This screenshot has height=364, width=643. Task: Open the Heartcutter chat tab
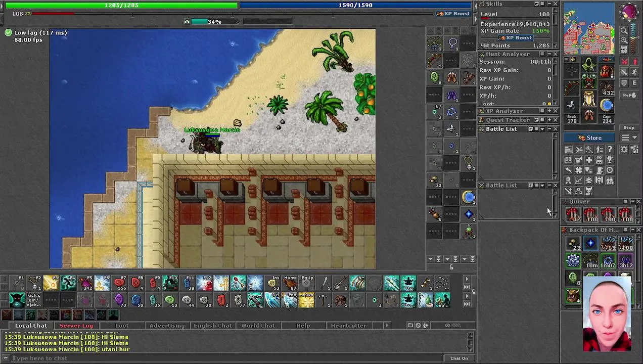click(348, 326)
